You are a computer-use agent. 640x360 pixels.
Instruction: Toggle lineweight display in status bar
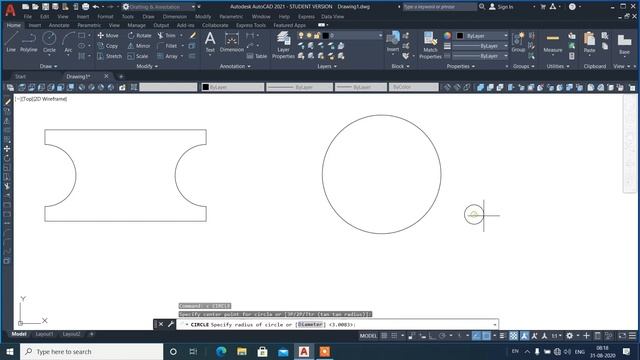502,336
